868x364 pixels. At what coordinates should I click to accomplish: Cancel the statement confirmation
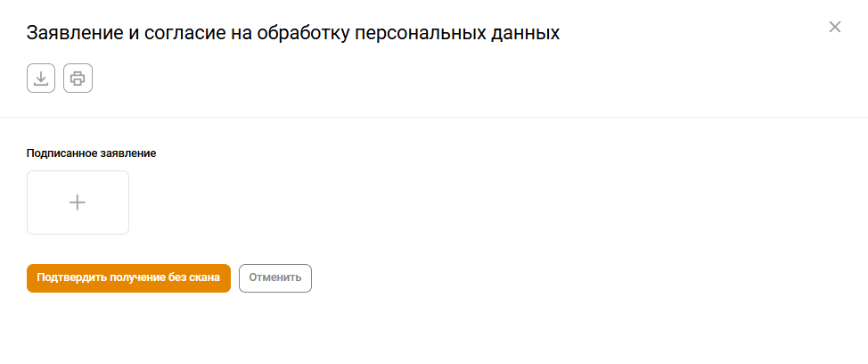coord(275,277)
